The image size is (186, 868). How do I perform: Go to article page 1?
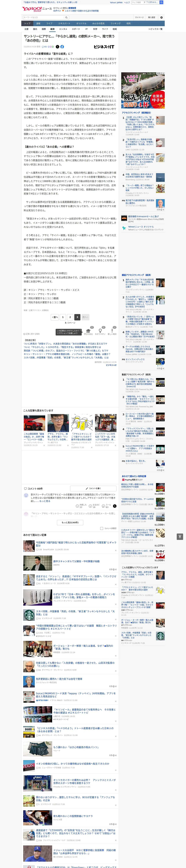tap(63, 317)
